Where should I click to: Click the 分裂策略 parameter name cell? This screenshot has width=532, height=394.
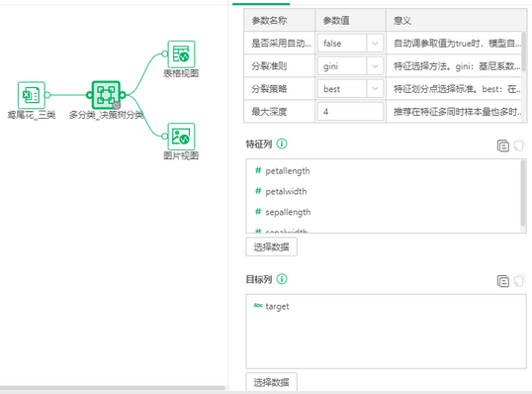(x=279, y=89)
